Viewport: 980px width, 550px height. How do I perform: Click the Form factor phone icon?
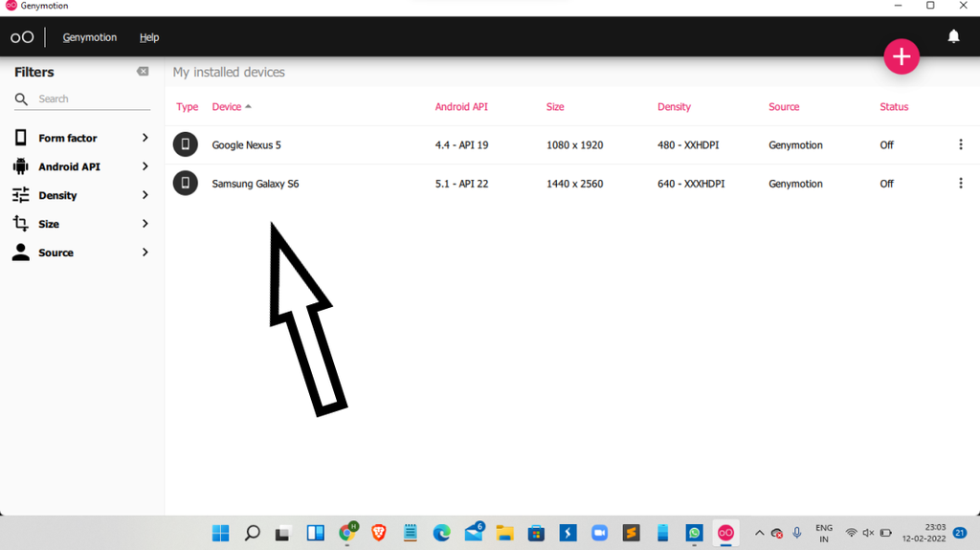(x=21, y=138)
